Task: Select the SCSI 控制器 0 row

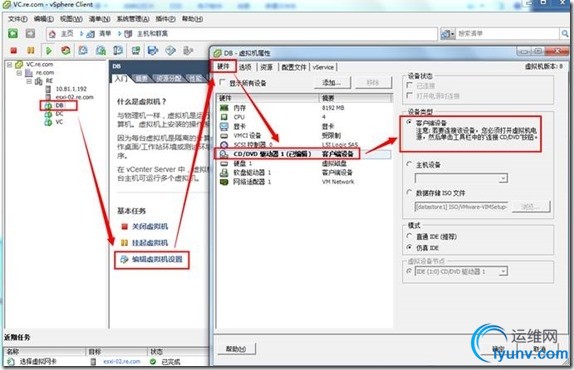Action: tap(303, 145)
